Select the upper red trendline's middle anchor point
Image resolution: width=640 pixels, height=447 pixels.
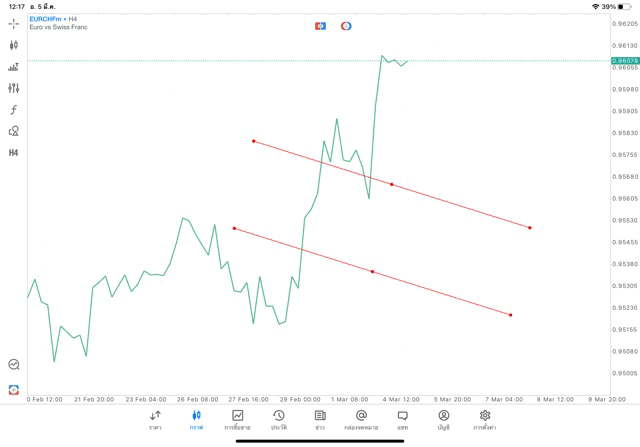pyautogui.click(x=391, y=184)
